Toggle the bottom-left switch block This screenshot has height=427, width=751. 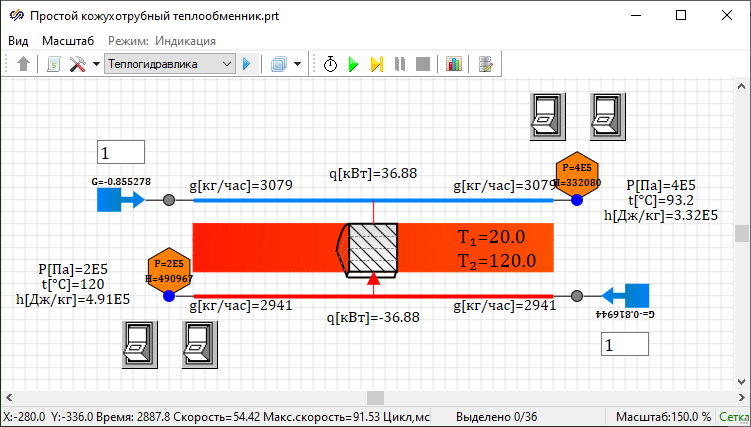pyautogui.click(x=140, y=344)
